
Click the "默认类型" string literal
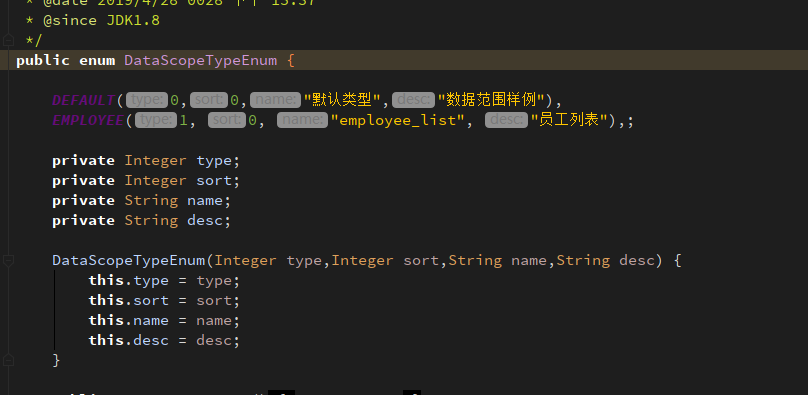tap(342, 100)
